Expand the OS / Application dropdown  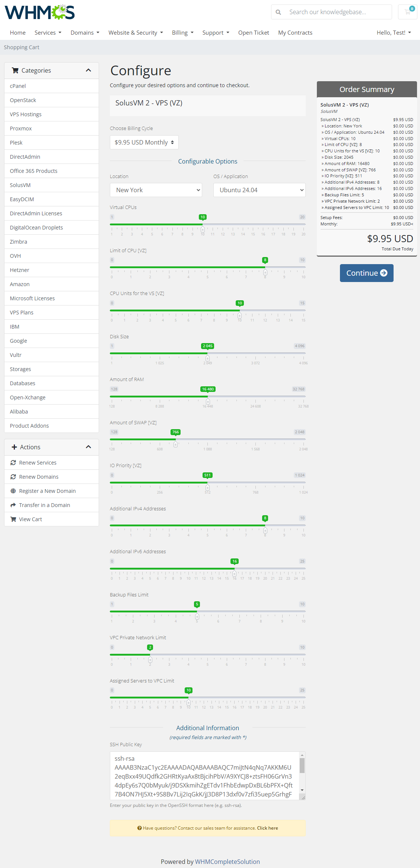pyautogui.click(x=259, y=190)
